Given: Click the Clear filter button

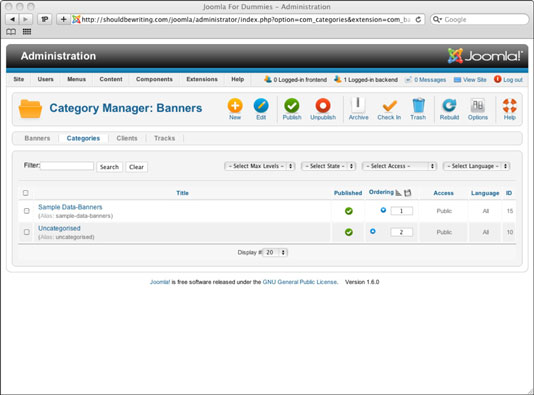Looking at the screenshot, I should pos(136,167).
